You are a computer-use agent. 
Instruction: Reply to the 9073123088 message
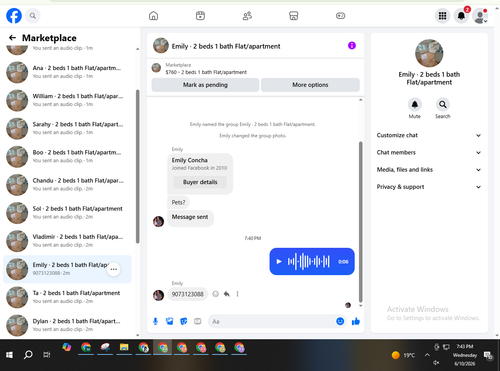[227, 294]
